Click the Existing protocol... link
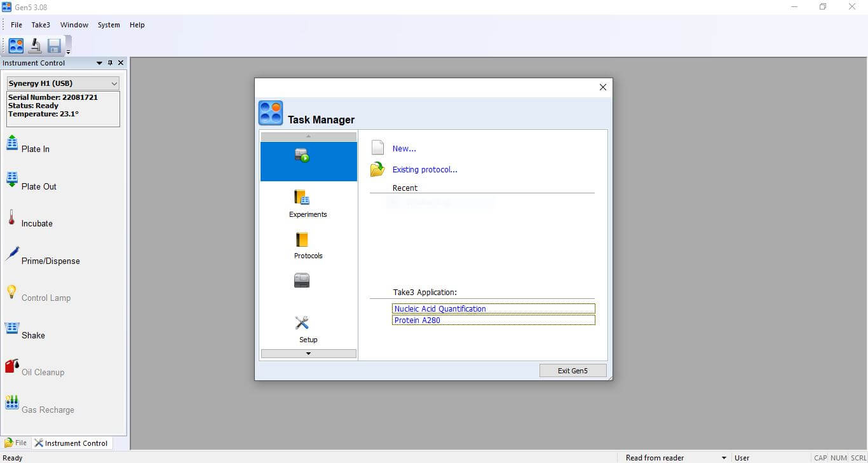Image resolution: width=868 pixels, height=463 pixels. [x=425, y=169]
